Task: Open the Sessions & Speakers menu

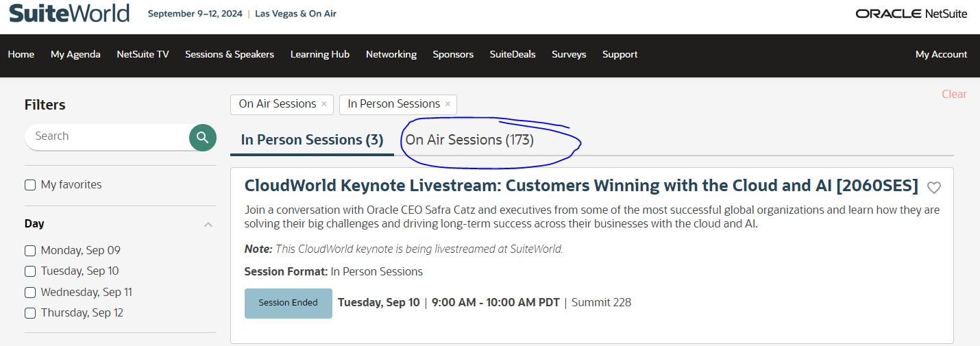Action: coord(229,54)
